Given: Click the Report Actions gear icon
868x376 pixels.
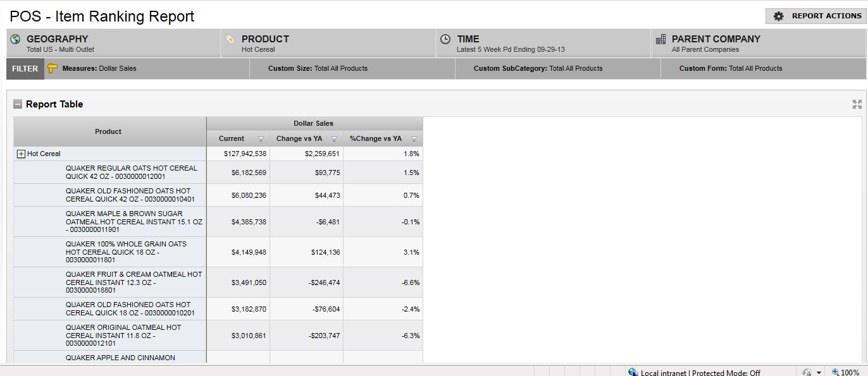Looking at the screenshot, I should [779, 16].
